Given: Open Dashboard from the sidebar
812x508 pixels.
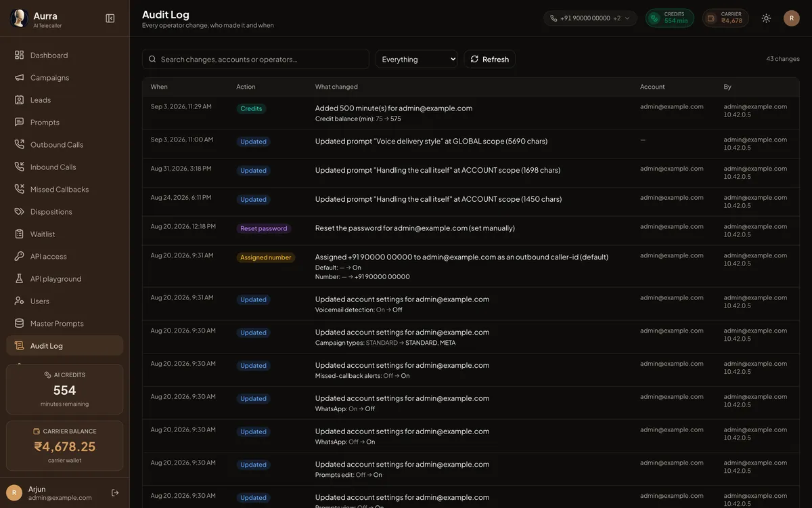Looking at the screenshot, I should pyautogui.click(x=65, y=55).
